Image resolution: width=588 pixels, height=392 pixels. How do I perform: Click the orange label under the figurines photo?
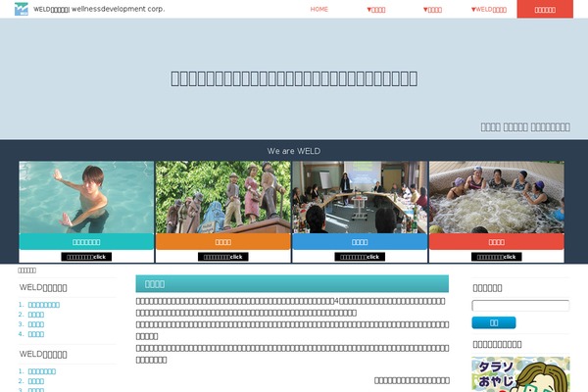[x=223, y=242]
